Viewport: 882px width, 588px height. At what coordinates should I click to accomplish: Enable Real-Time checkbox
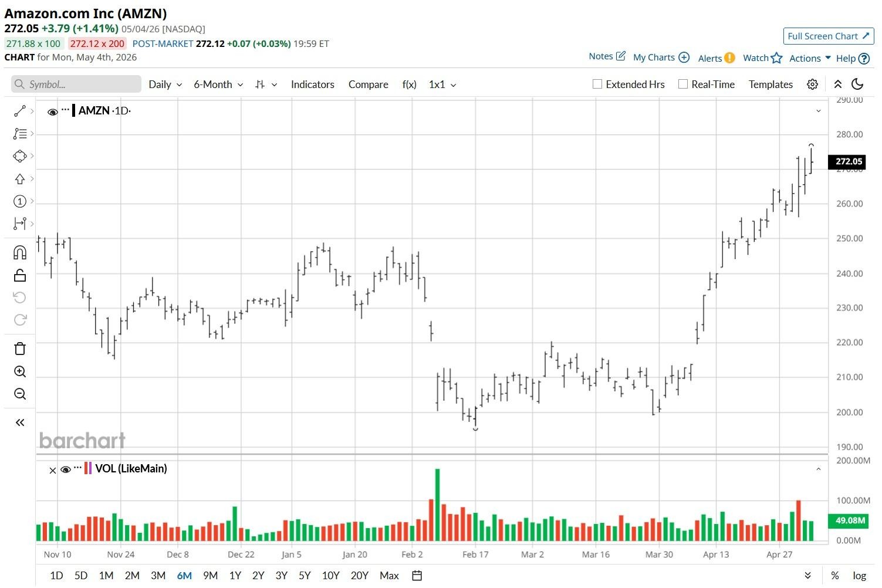click(x=683, y=84)
